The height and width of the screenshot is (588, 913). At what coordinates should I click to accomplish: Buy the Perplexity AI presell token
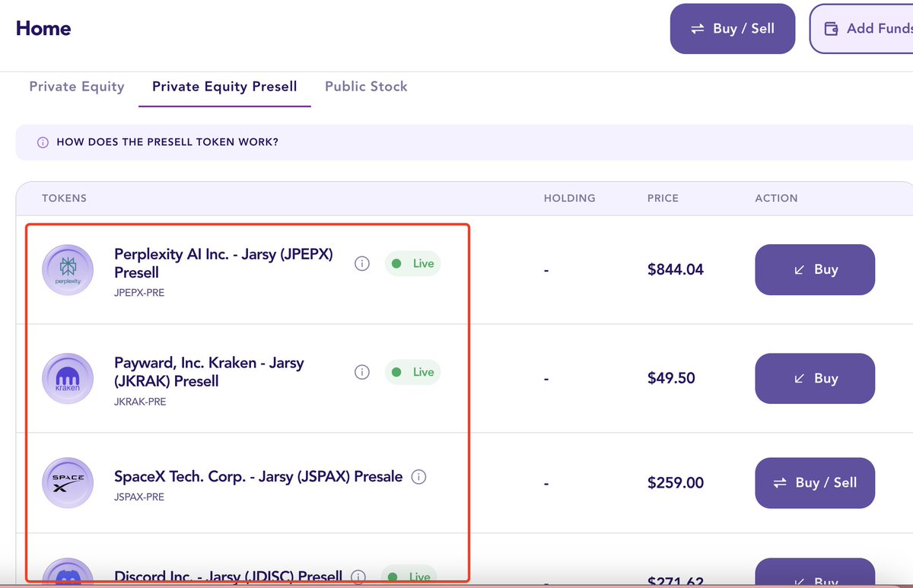(x=814, y=269)
